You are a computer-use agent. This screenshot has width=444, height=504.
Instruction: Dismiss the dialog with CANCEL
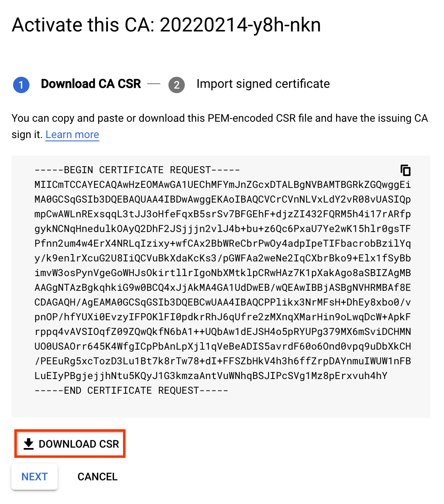tap(97, 477)
